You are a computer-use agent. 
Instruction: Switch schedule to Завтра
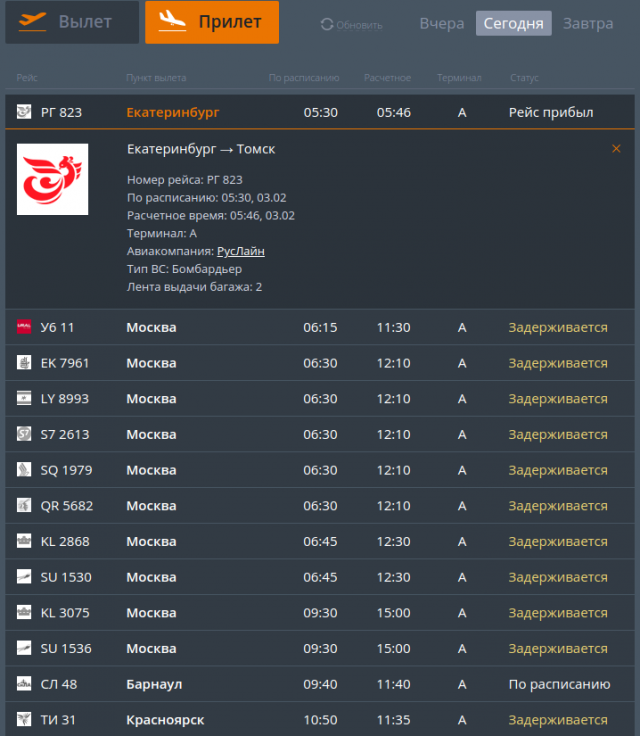point(588,23)
